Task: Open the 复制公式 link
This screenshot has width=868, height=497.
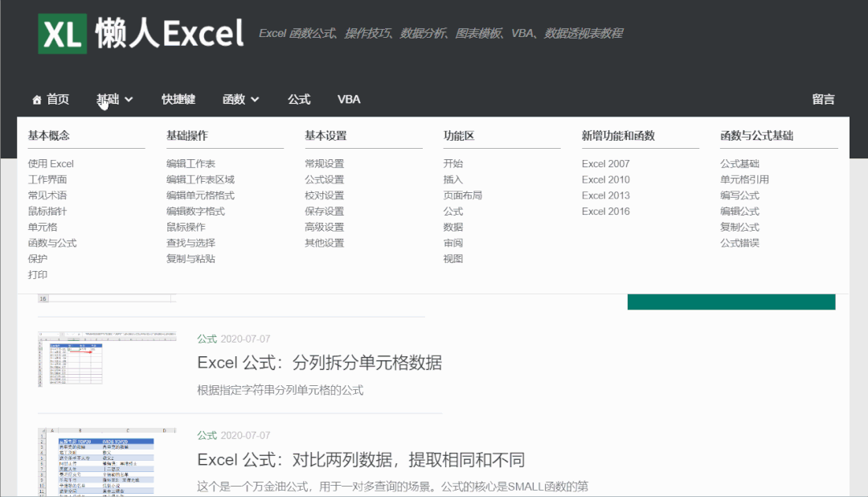Action: coord(739,227)
